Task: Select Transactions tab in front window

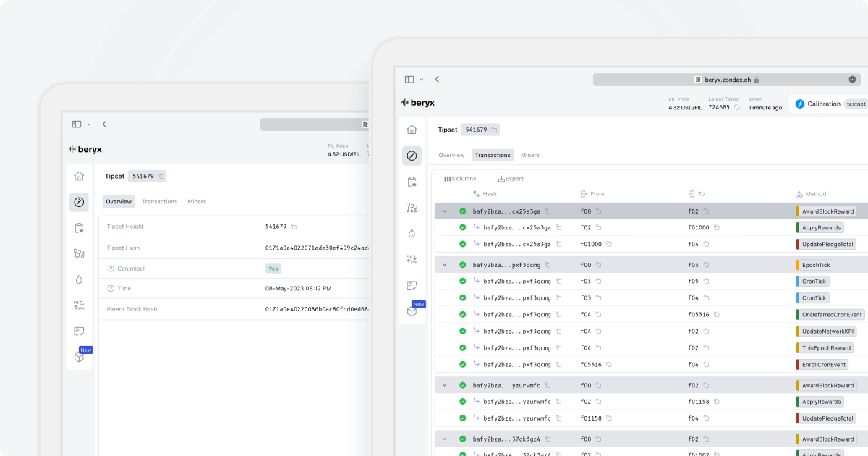Action: (493, 155)
